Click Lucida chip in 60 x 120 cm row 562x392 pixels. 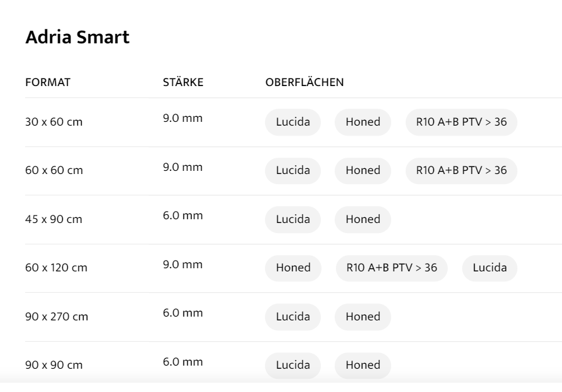[489, 268]
